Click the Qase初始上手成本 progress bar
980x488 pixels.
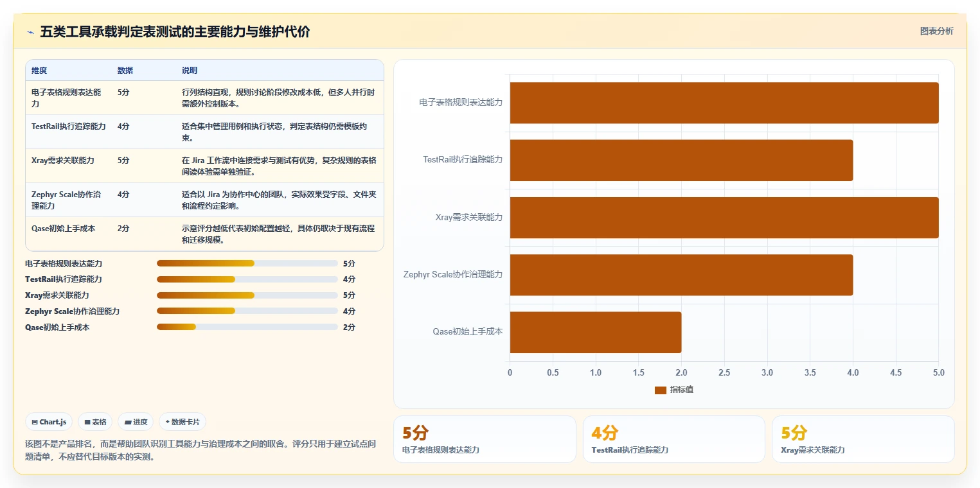click(247, 327)
